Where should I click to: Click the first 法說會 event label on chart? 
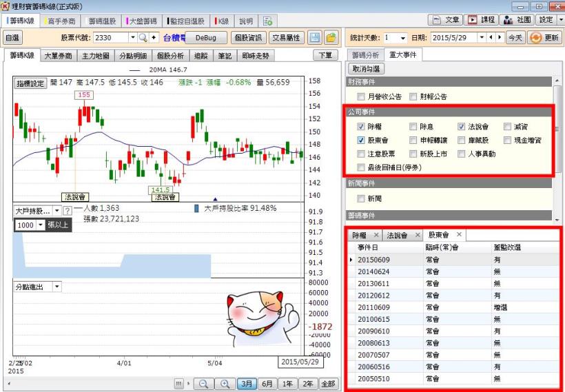[x=75, y=197]
